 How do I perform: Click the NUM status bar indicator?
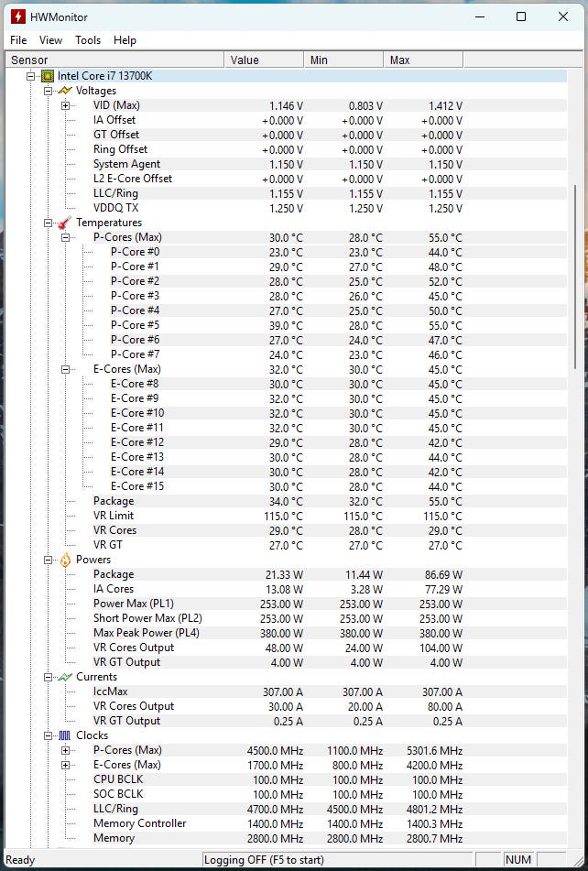(518, 860)
